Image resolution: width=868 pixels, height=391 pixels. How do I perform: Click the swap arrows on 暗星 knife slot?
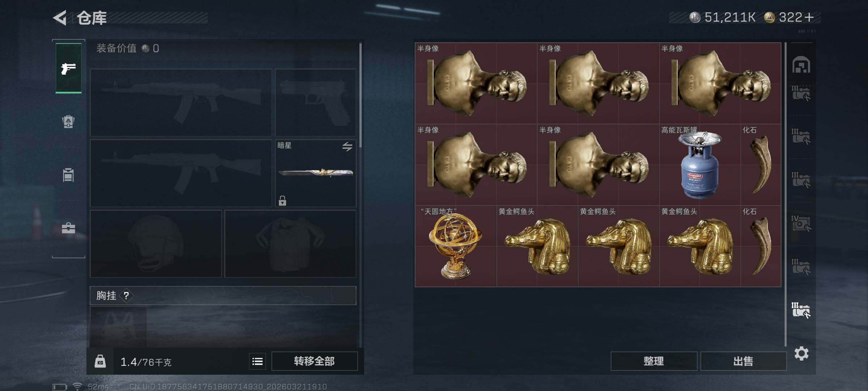347,146
